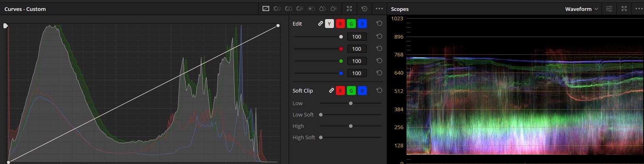Click the Low Soft label
The height and width of the screenshot is (164, 644).
(x=303, y=114)
